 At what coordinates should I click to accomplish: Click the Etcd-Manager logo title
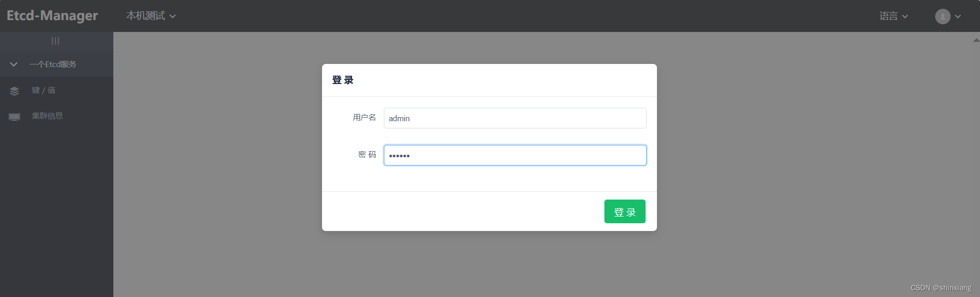pyautogui.click(x=52, y=15)
